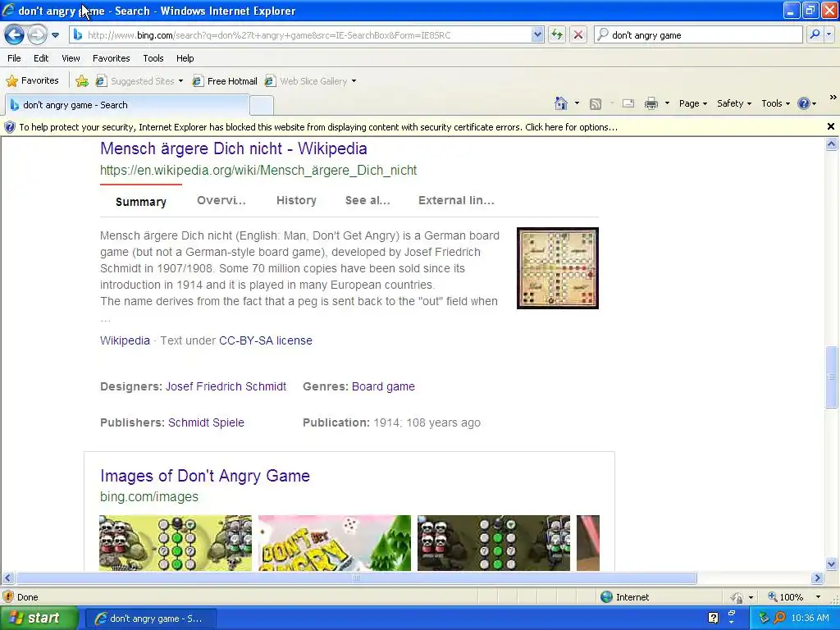Viewport: 840px width, 630px height.
Task: Open the Page command menu
Action: click(x=692, y=103)
